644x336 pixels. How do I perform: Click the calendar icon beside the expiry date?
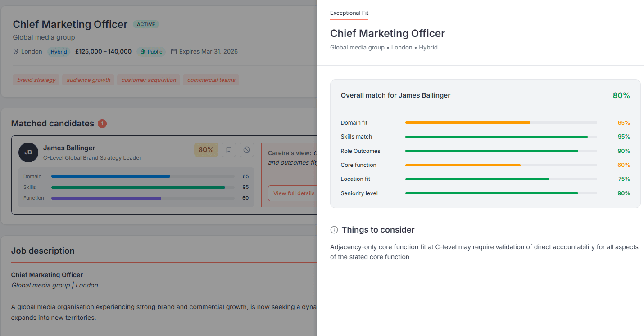174,52
